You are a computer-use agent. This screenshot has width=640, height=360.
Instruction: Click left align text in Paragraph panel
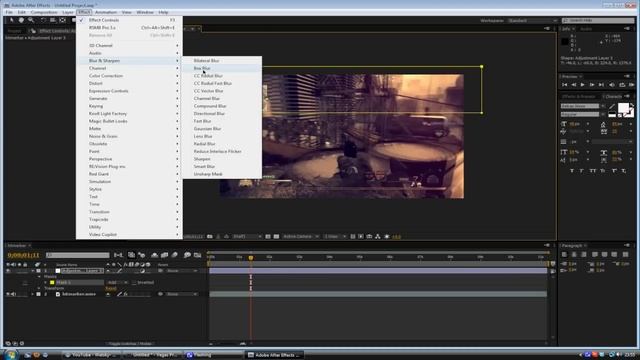click(x=564, y=255)
